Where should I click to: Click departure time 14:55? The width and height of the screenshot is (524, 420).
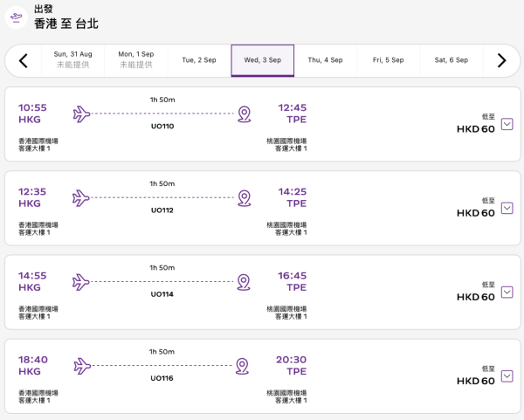32,276
